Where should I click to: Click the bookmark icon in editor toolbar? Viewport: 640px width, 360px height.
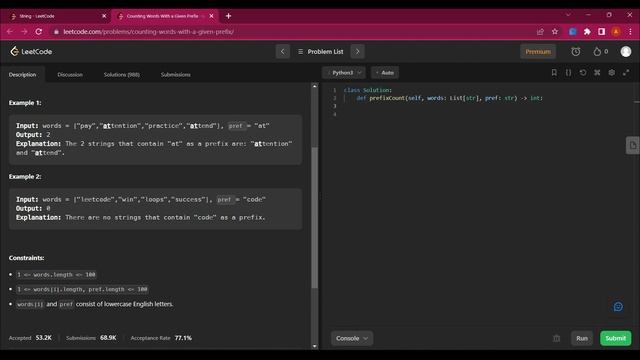coord(554,73)
